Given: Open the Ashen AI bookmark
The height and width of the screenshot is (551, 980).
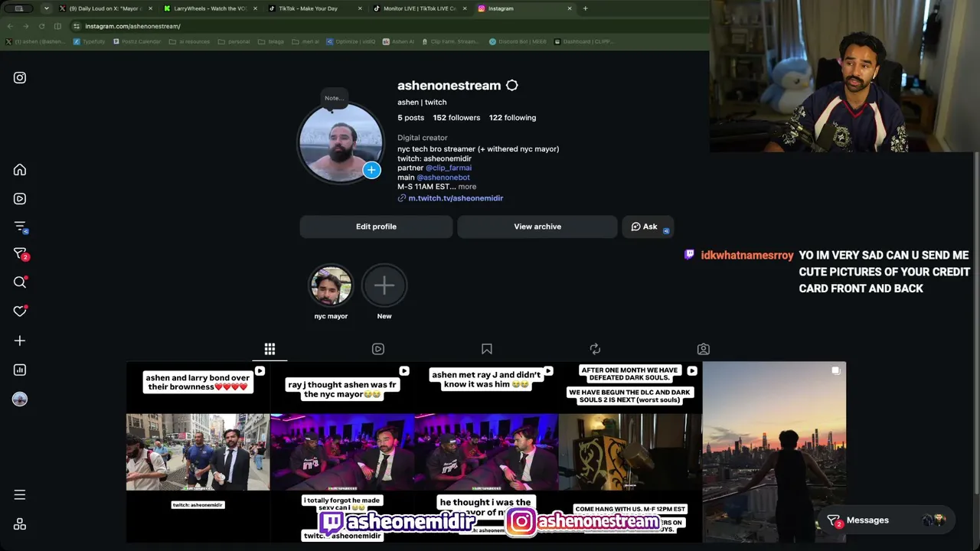Looking at the screenshot, I should pos(399,41).
